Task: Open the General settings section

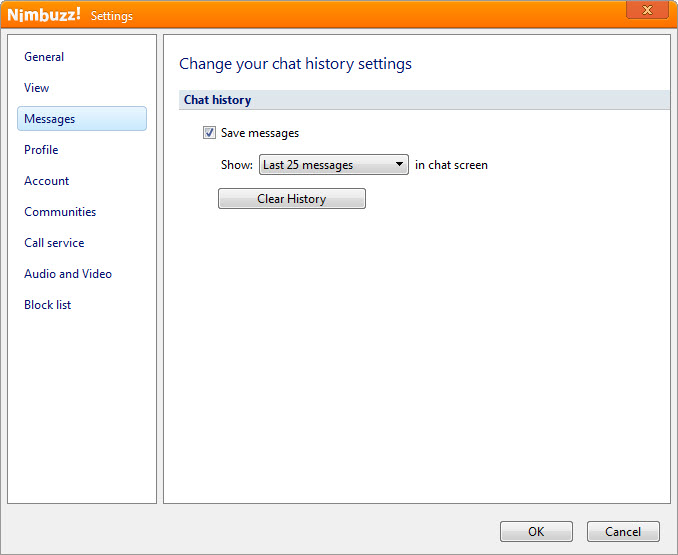Action: (44, 57)
